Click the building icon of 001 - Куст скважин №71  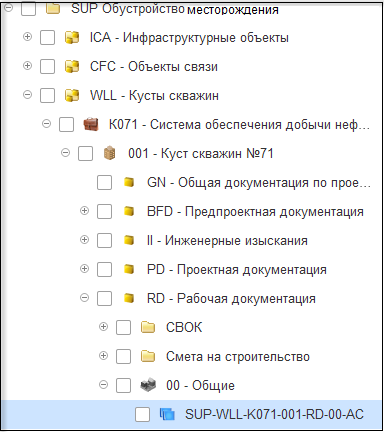point(110,153)
